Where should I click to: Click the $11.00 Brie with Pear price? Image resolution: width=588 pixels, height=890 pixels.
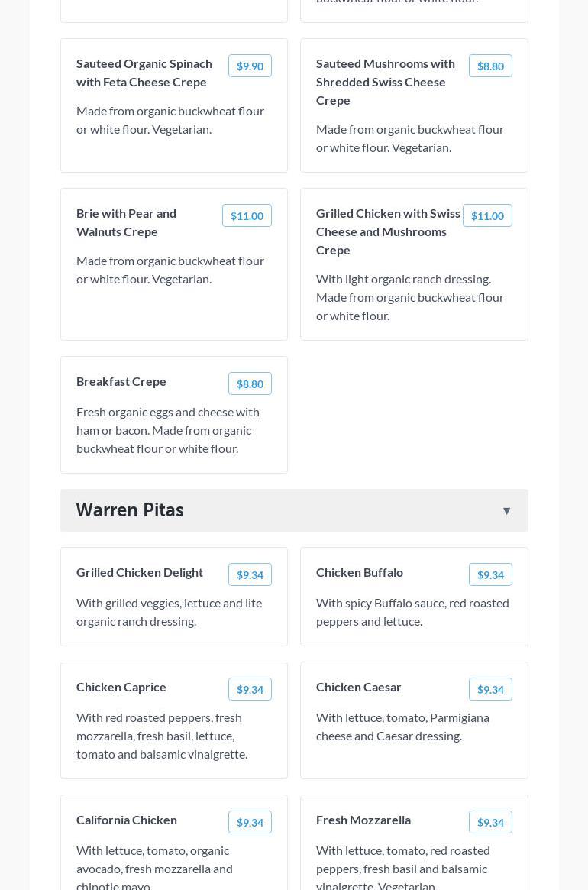(x=247, y=216)
